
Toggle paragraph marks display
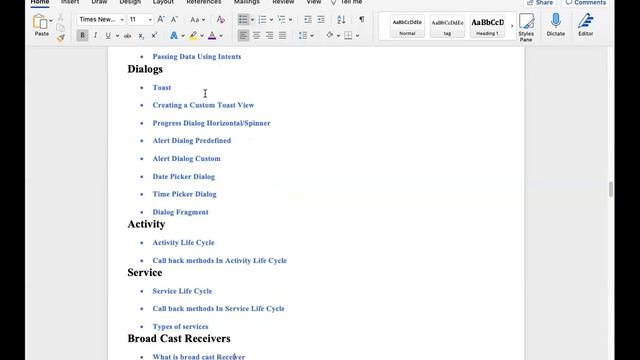pos(362,20)
